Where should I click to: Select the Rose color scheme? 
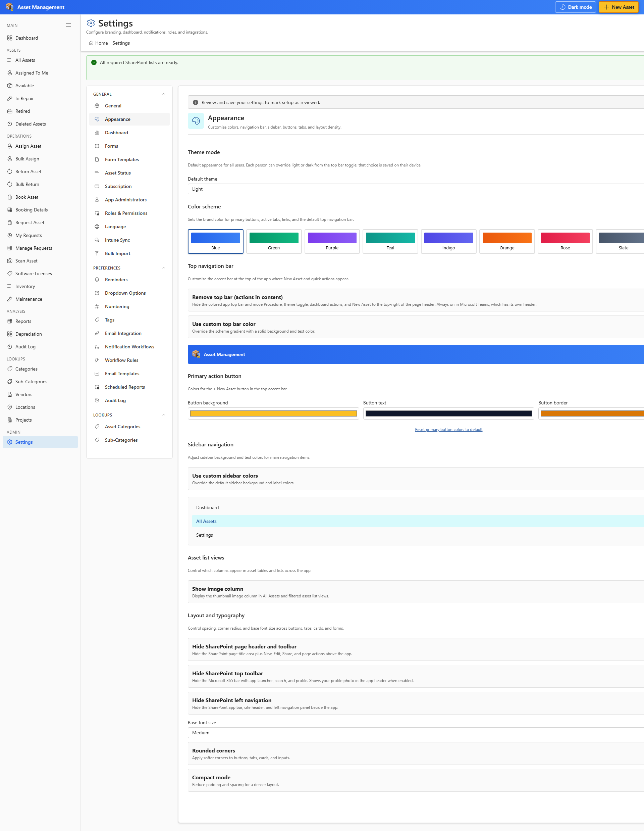tap(565, 241)
